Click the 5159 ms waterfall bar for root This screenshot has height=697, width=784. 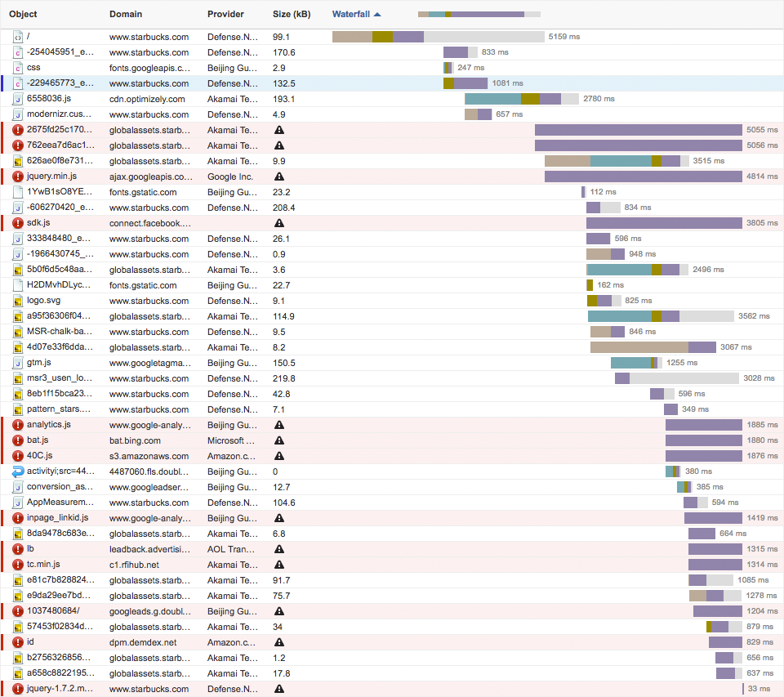pos(438,37)
